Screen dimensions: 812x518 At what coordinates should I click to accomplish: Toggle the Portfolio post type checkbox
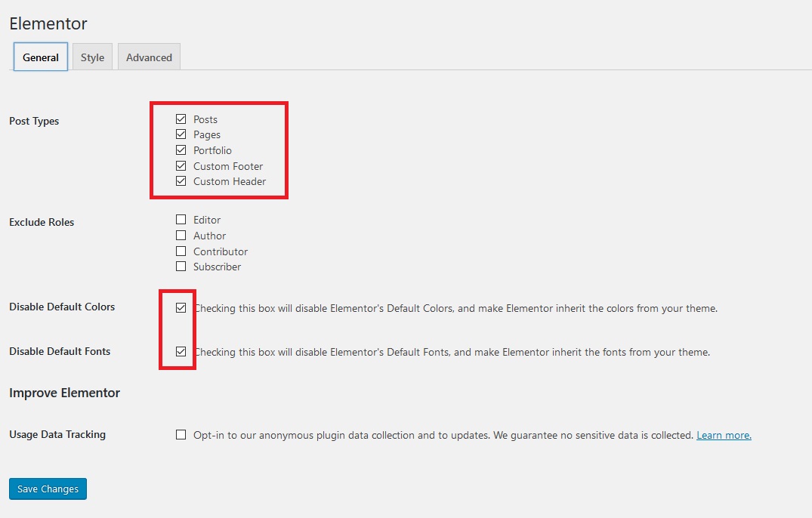click(181, 150)
